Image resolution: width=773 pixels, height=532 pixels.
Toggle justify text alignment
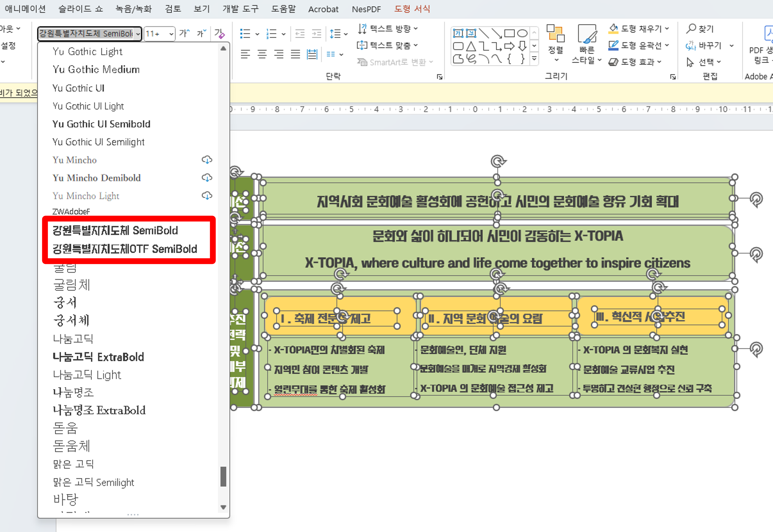tap(295, 54)
